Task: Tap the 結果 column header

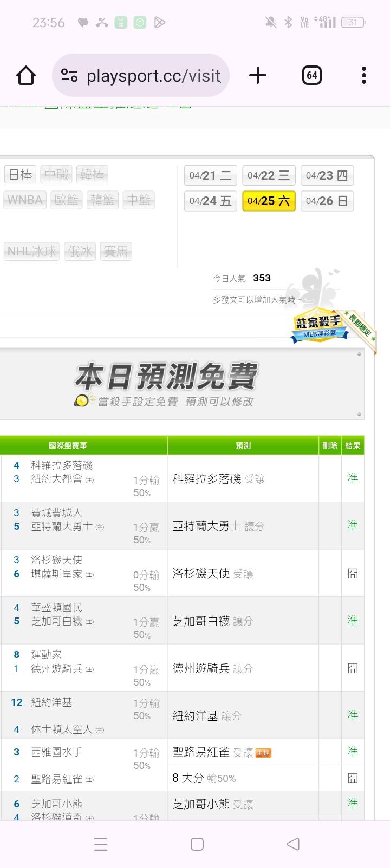Action: 353,445
